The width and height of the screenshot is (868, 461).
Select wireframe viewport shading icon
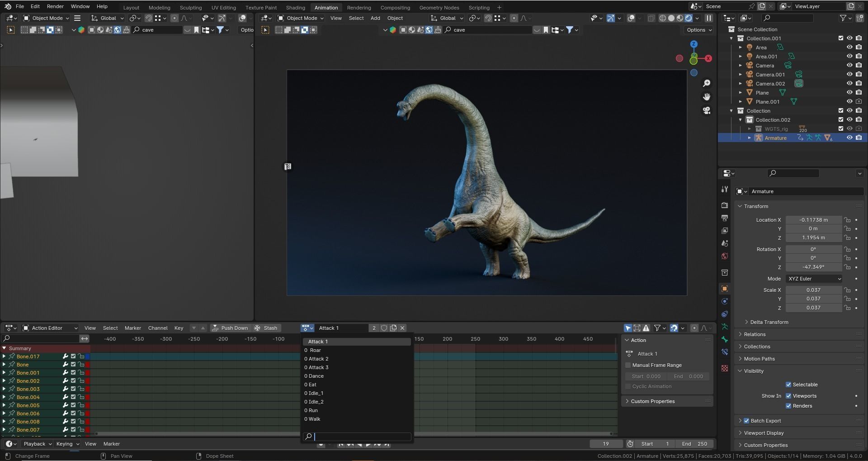coord(663,18)
